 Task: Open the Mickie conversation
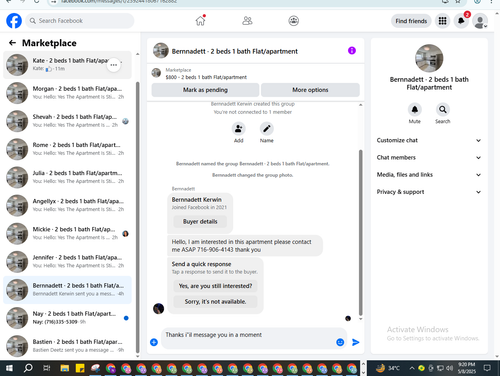[x=67, y=234]
